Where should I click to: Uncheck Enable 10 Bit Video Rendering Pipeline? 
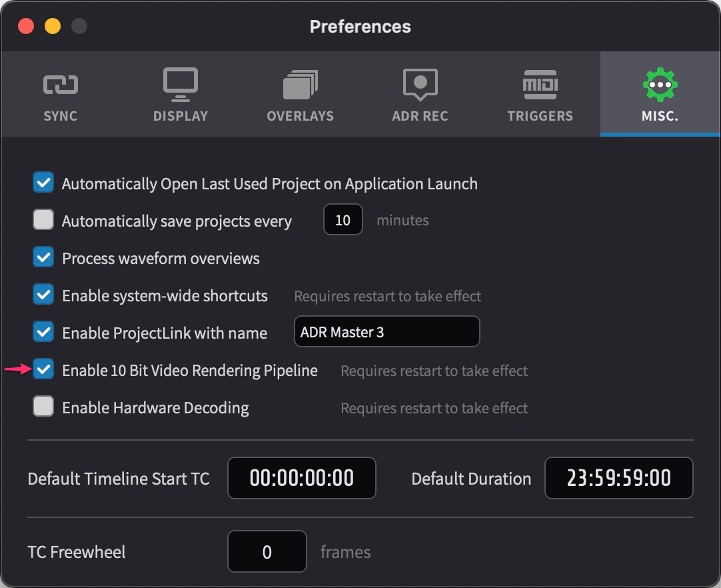pos(43,369)
